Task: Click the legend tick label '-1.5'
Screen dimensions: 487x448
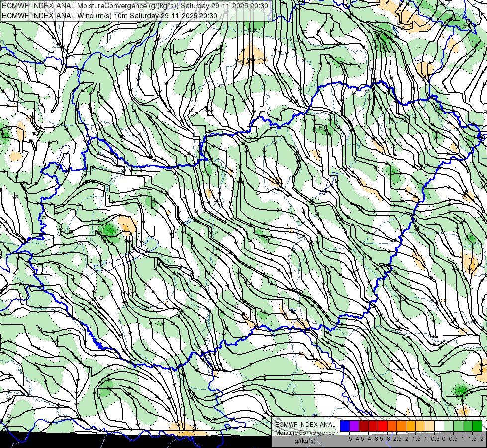Action: [x=415, y=439]
